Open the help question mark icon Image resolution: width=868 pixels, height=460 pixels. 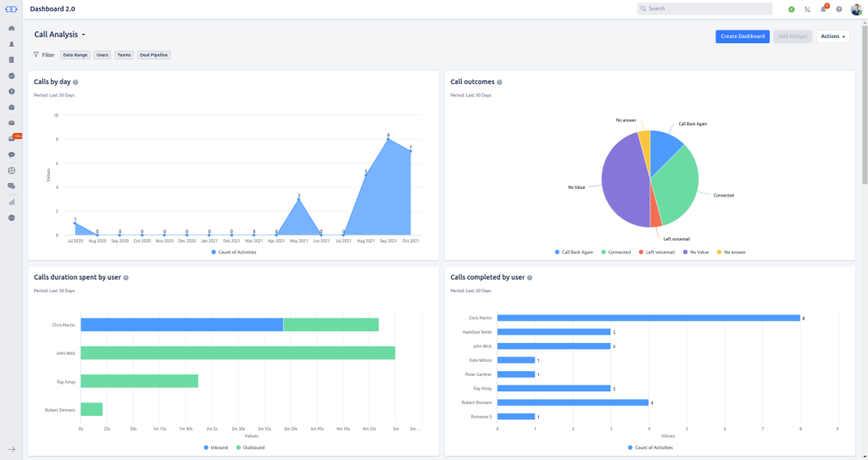point(838,8)
